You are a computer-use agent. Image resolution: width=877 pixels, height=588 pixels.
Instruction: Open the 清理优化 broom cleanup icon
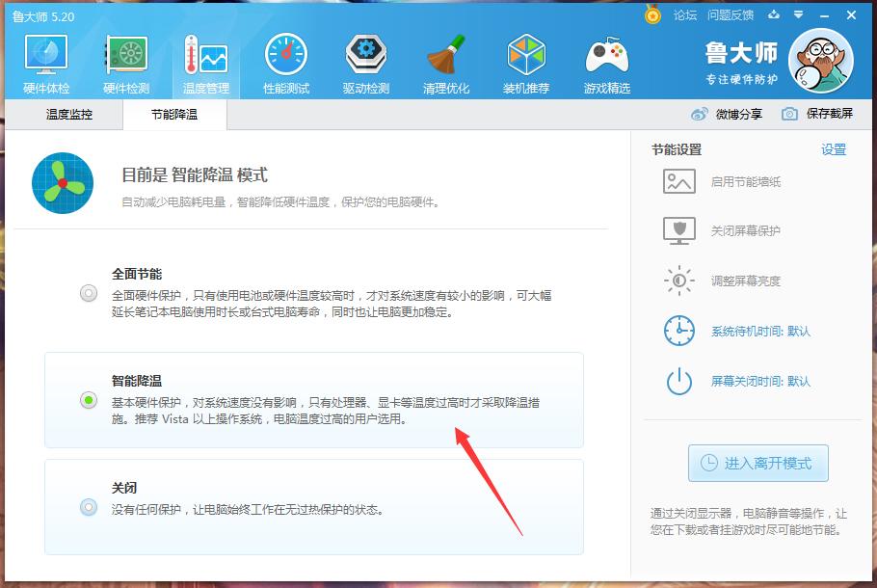coord(446,54)
